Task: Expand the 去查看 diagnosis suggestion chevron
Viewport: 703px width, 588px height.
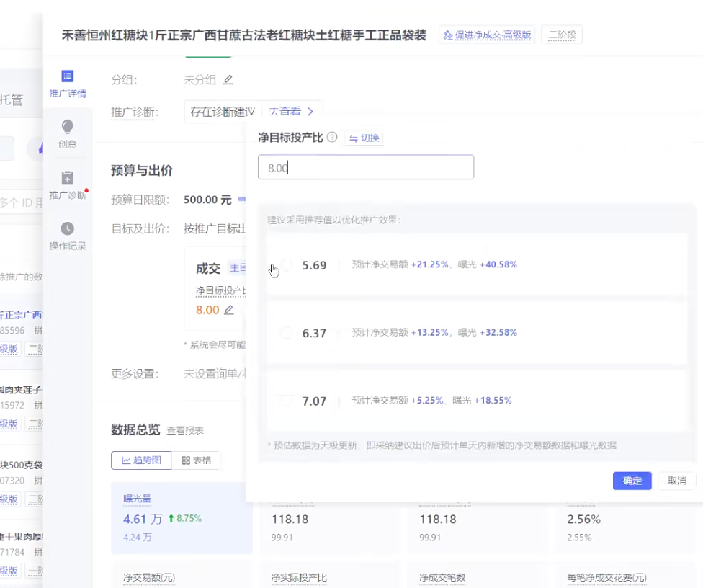Action: coord(310,112)
